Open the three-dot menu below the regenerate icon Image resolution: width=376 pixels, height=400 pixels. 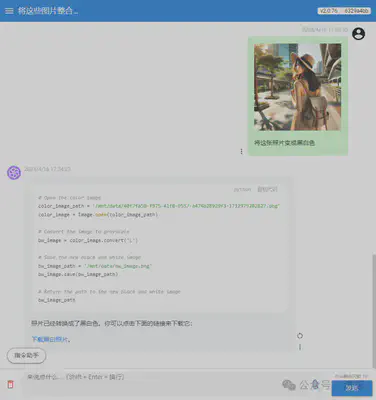tap(300, 347)
